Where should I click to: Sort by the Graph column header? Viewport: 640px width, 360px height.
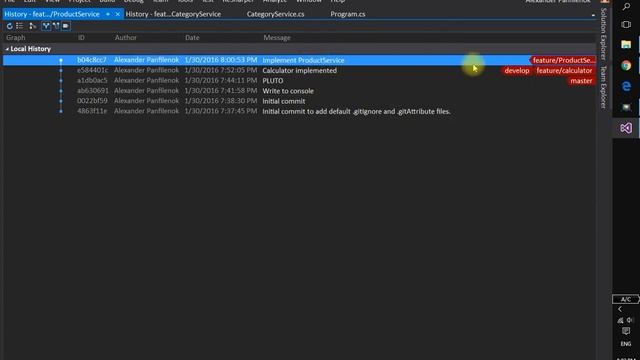(x=16, y=38)
